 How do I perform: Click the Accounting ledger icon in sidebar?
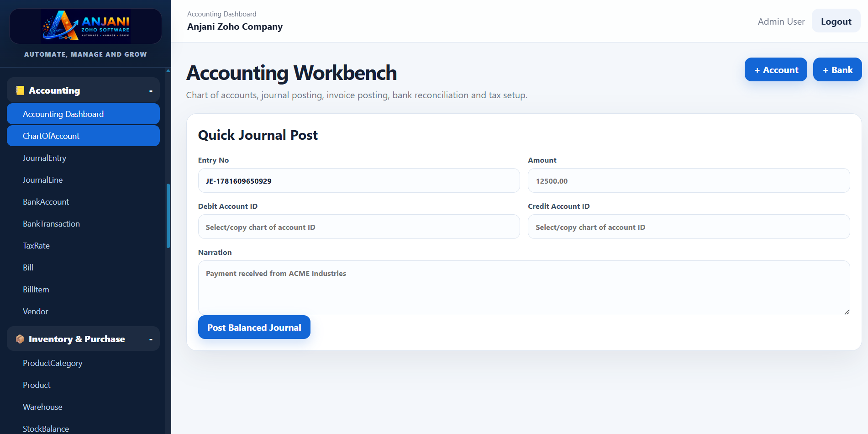coord(20,90)
